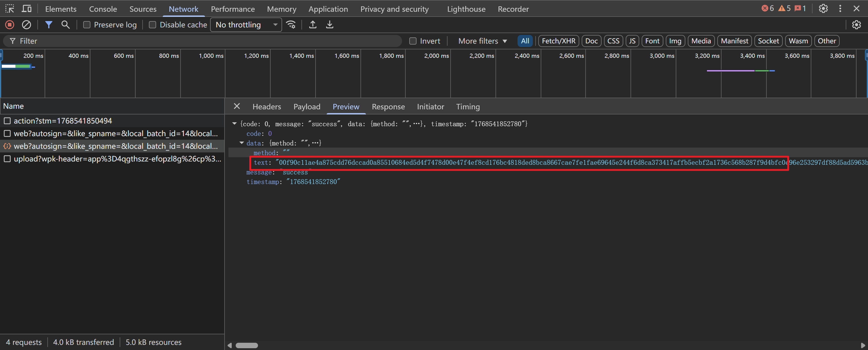Enable the Disable cache checkbox

(152, 25)
